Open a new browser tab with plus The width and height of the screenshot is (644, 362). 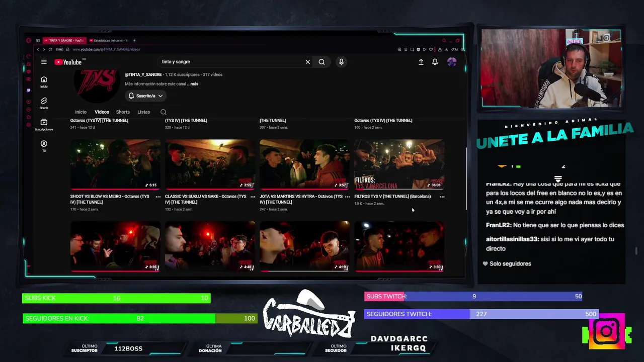point(134,40)
